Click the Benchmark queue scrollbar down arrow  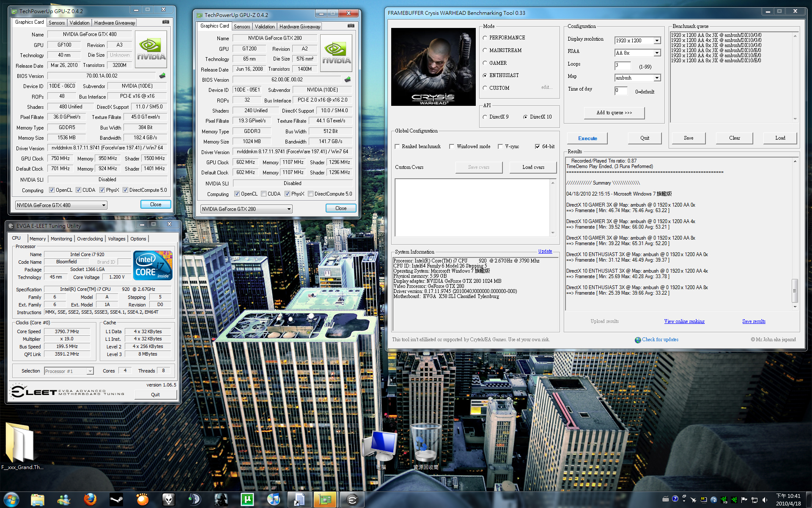click(x=795, y=119)
